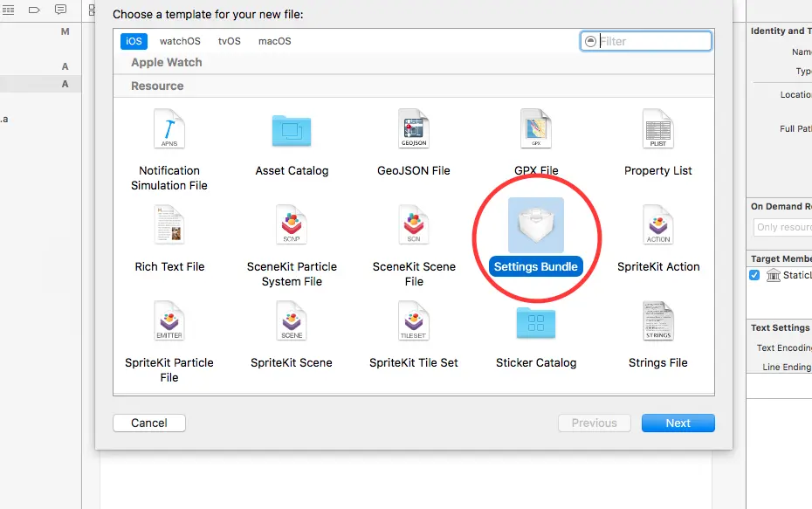Select the Asset Catalog folder icon
812x509 pixels.
[292, 130]
